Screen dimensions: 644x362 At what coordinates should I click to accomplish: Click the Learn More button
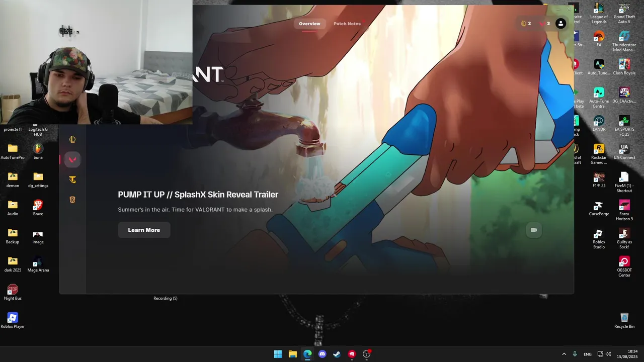(144, 230)
